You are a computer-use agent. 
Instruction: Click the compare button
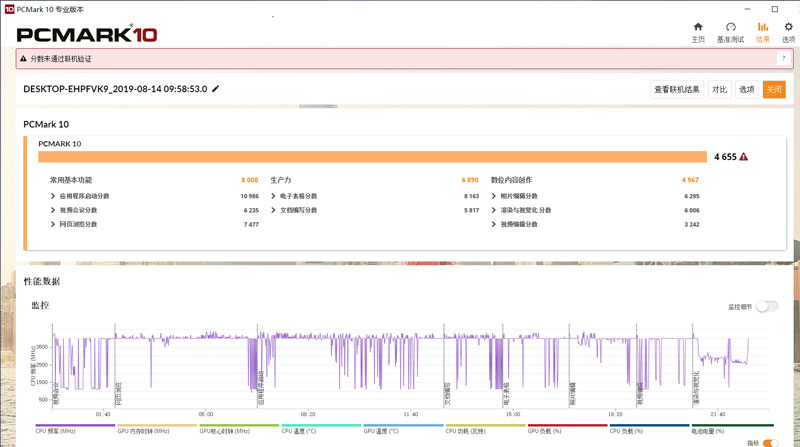pos(719,89)
